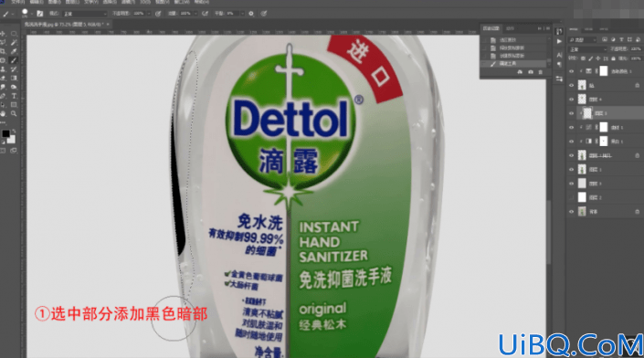Click the smoothing options gear icon
Viewport: 644px width, 358px height.
pos(251,14)
